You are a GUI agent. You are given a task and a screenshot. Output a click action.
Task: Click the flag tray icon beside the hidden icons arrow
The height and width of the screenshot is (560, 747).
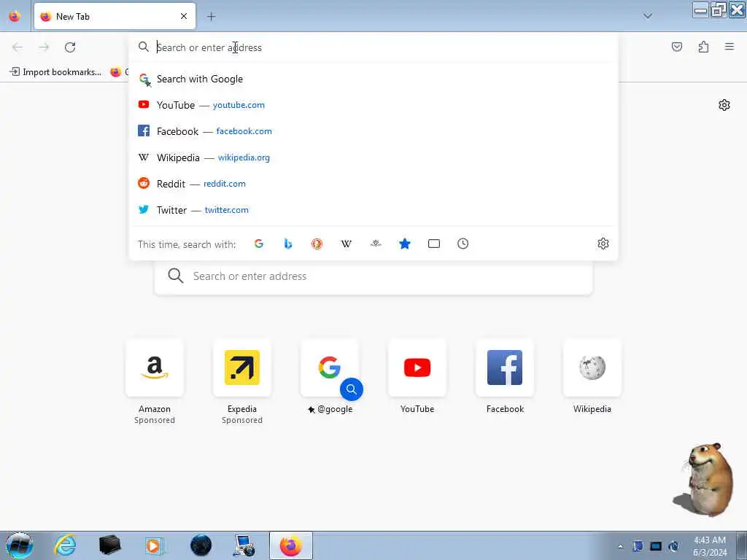coord(638,546)
